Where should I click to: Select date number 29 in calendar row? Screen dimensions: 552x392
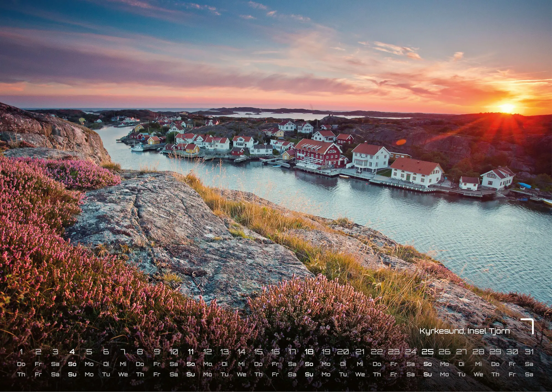coord(495,352)
